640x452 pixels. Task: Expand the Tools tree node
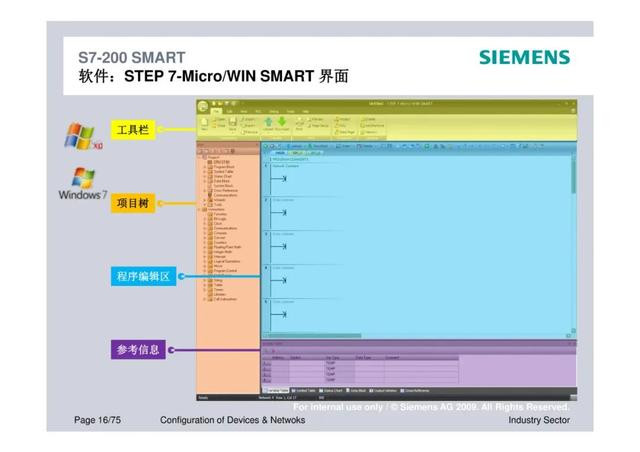point(204,205)
